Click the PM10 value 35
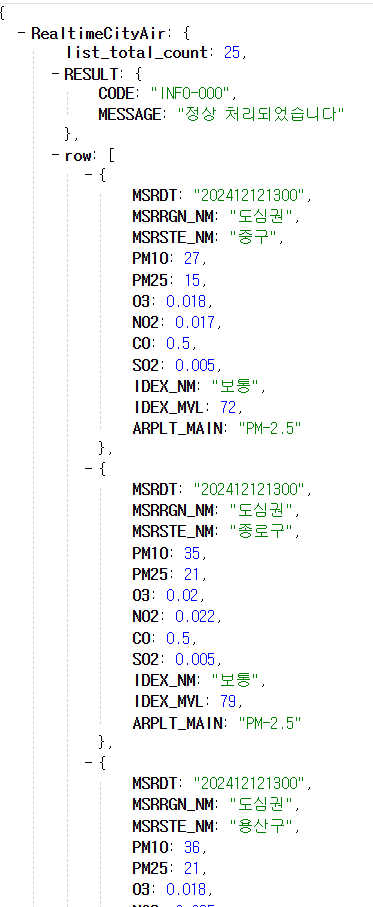Image resolution: width=373 pixels, height=907 pixels. [x=191, y=554]
